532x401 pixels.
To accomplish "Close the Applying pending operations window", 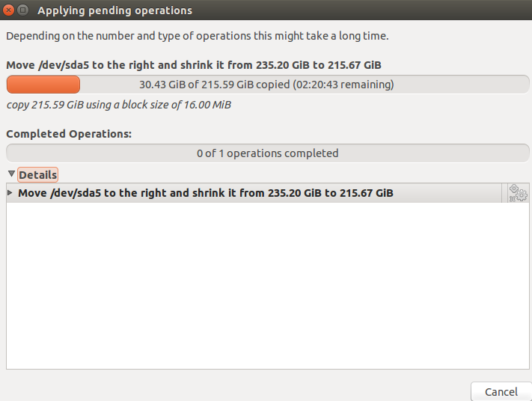I will click(x=8, y=10).
